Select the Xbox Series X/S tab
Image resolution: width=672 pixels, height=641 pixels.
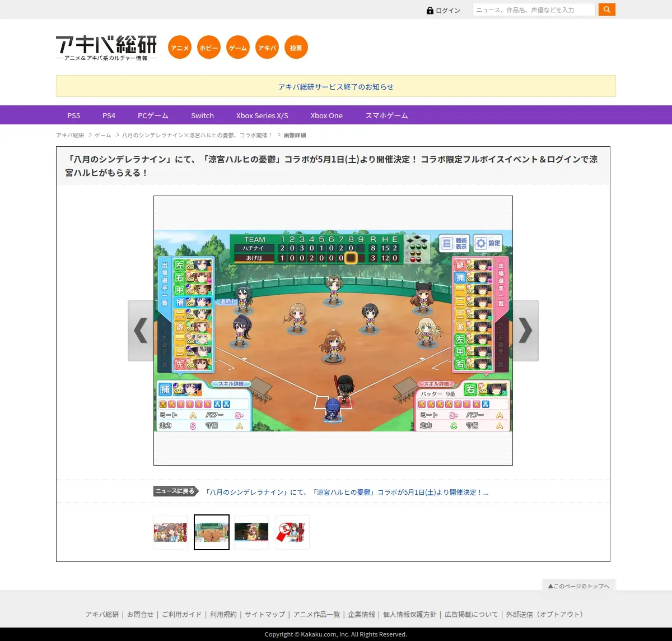(262, 115)
